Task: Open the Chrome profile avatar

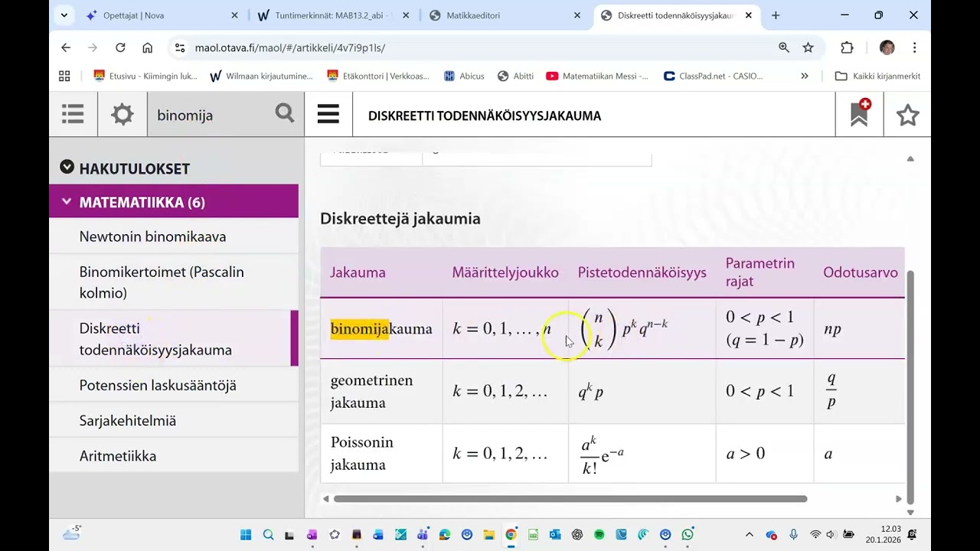Action: pyautogui.click(x=887, y=47)
